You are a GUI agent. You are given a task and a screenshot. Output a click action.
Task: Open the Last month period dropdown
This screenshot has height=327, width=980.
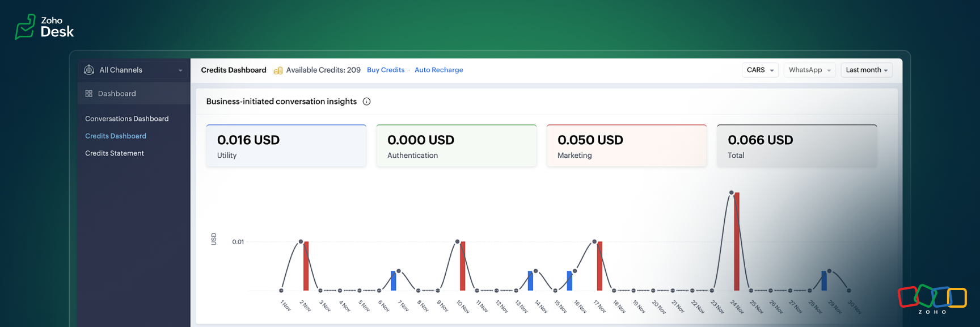tap(867, 70)
